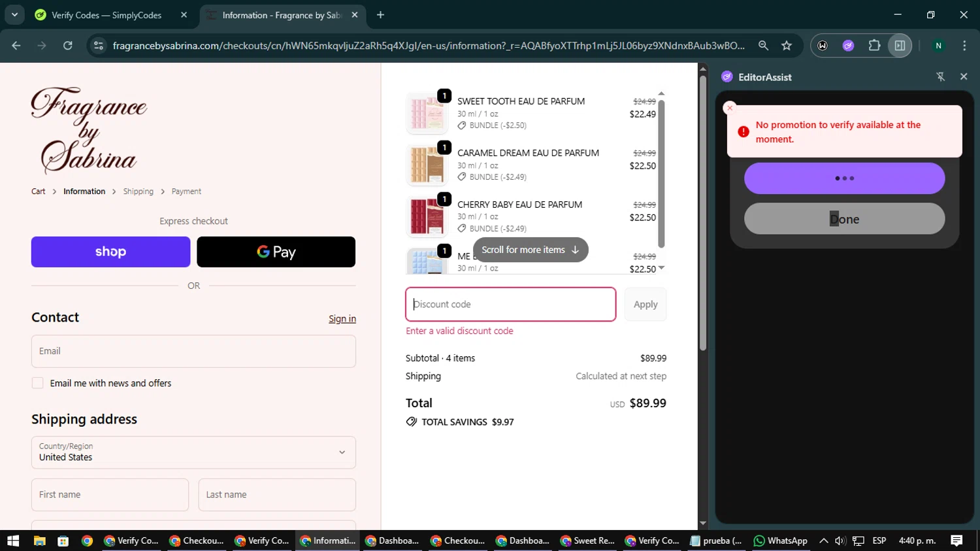
Task: Select the Information - Fragrance by Sabrina tab
Action: (x=282, y=15)
